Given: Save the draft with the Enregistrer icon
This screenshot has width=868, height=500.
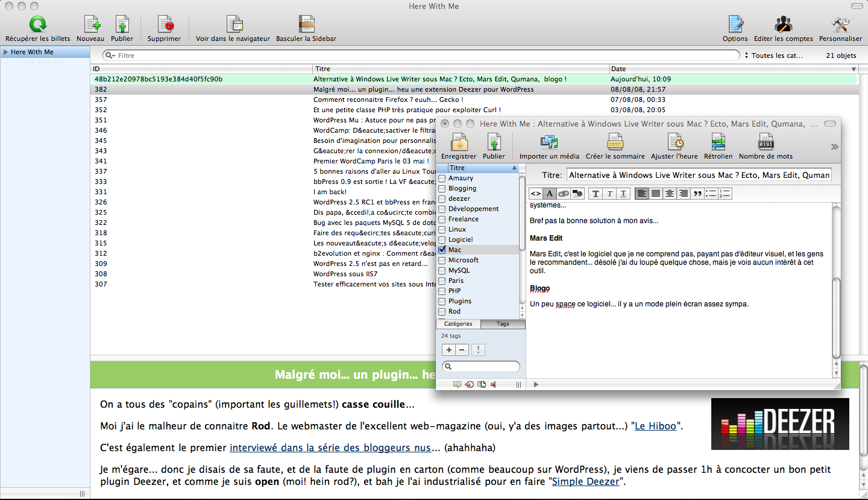Looking at the screenshot, I should 459,142.
